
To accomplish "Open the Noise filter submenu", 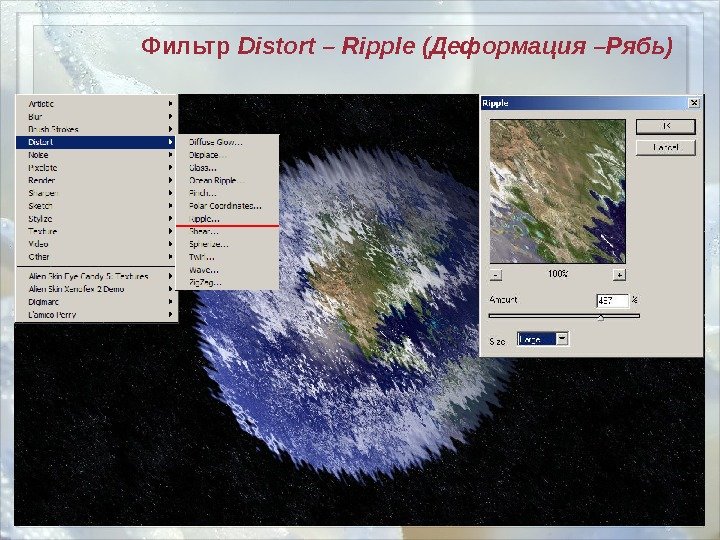I will pos(96,155).
